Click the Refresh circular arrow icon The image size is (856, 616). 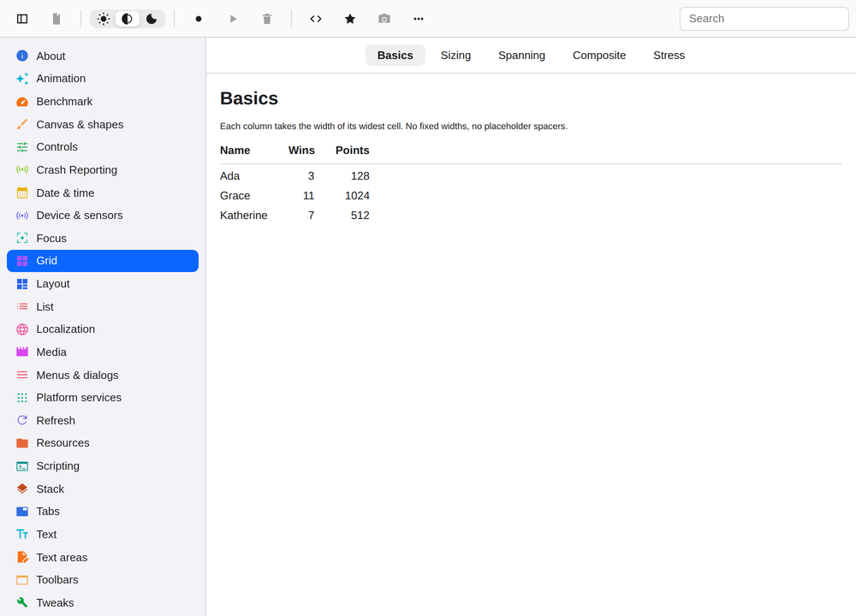point(22,420)
